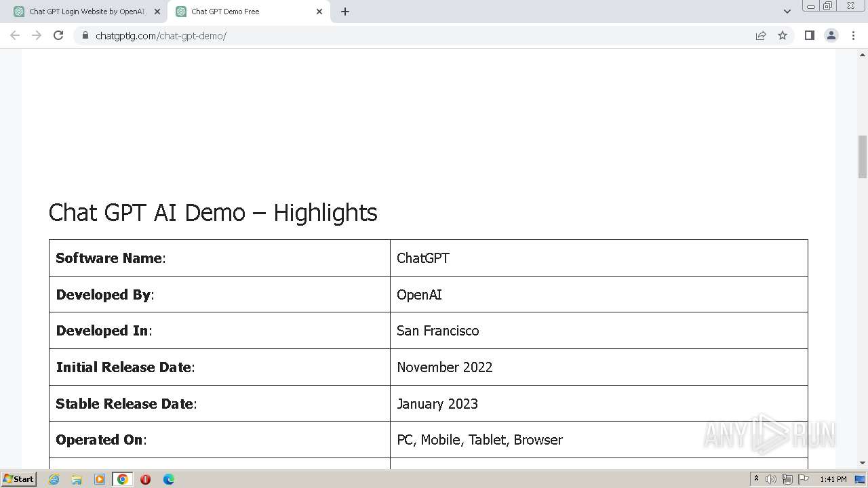Open the volume control tray icon
The height and width of the screenshot is (488, 868).
pos(771,479)
